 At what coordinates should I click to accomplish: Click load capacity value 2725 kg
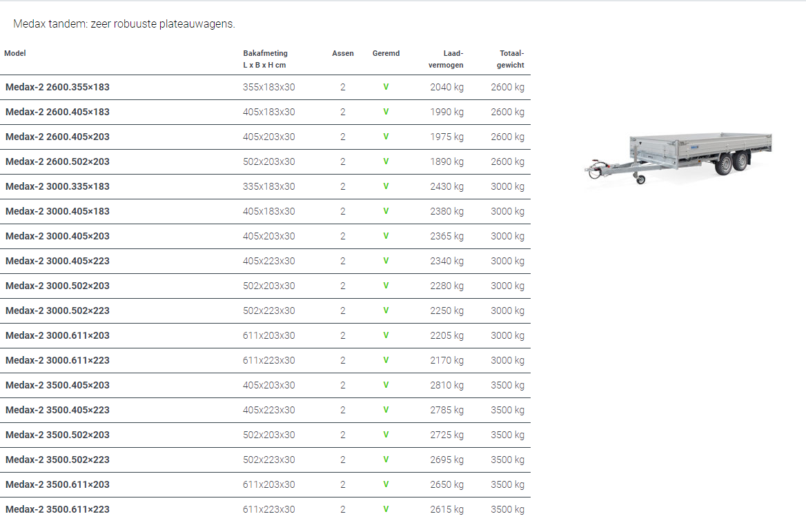tap(446, 435)
